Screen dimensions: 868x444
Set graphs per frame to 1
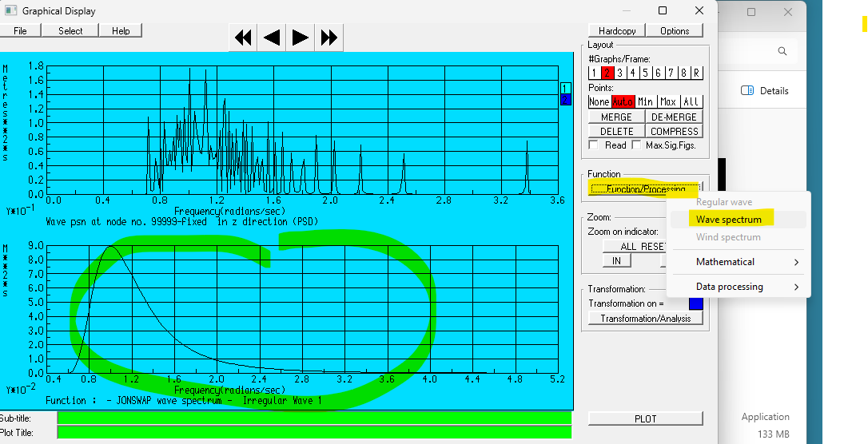[x=594, y=73]
